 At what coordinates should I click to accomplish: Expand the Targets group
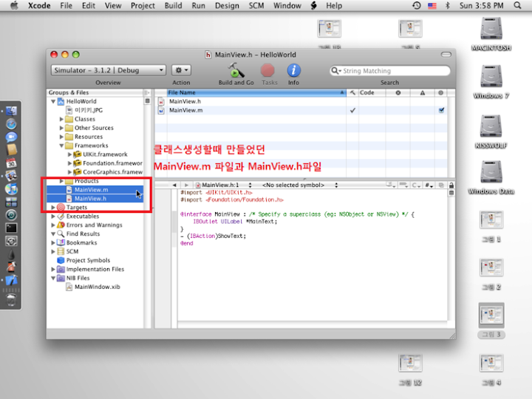pyautogui.click(x=53, y=208)
